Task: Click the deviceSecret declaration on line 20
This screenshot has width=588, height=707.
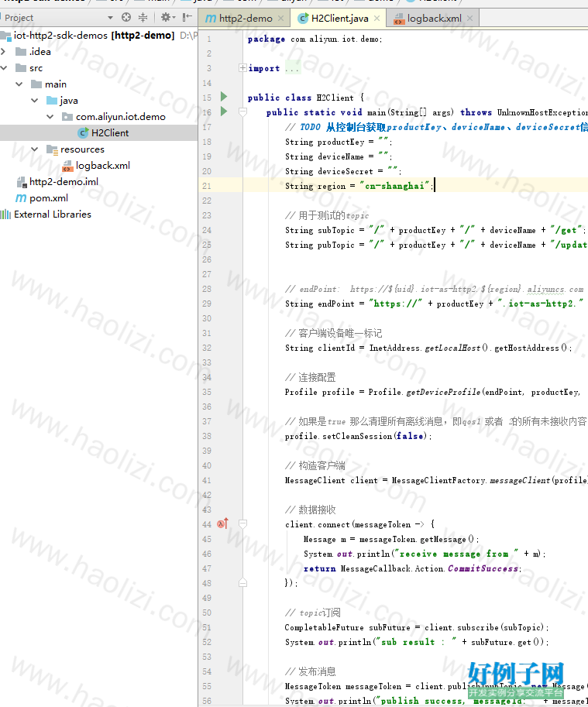Action: click(x=343, y=171)
